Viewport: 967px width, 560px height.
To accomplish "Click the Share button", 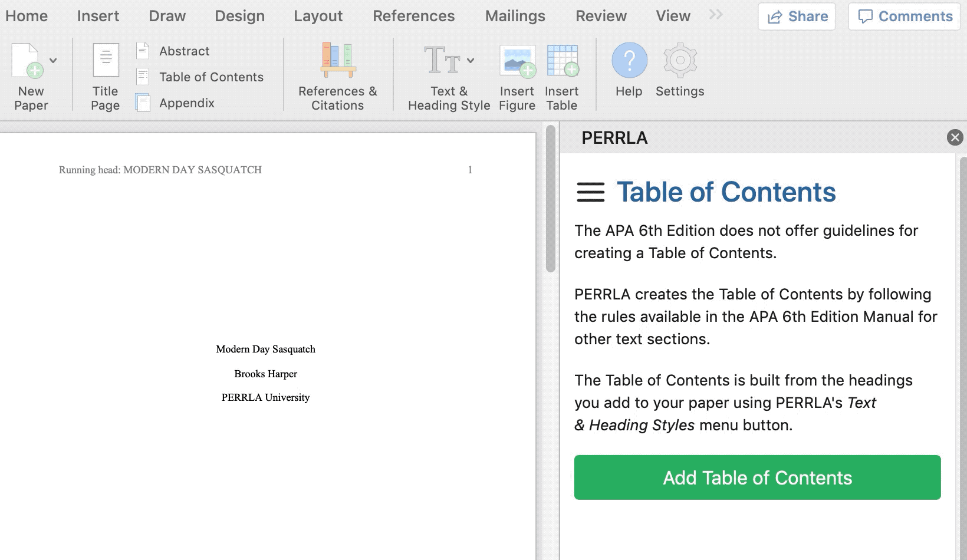I will pos(797,17).
